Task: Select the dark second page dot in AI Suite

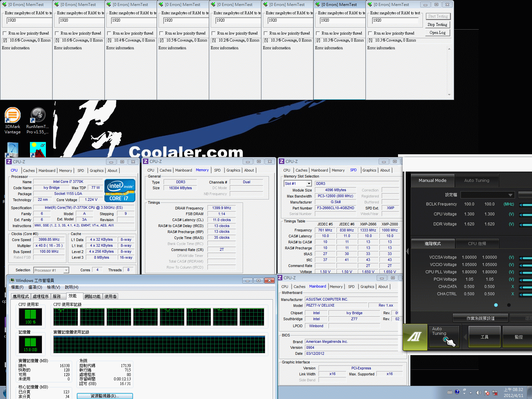Action: 509,305
